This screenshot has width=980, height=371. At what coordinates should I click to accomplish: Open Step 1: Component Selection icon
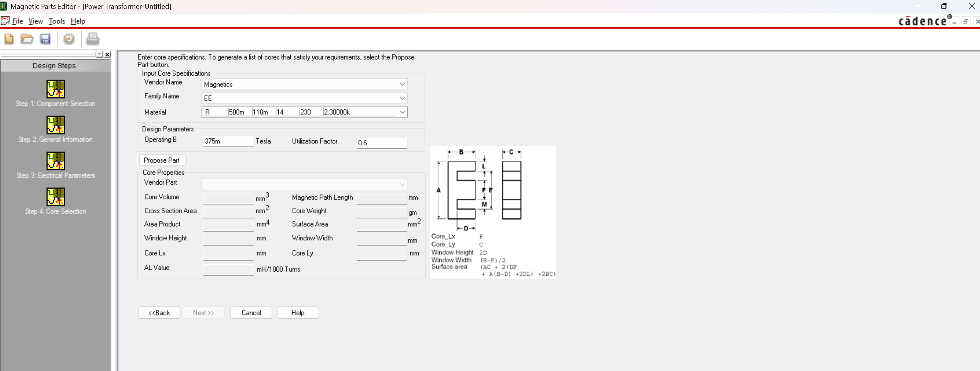(x=56, y=89)
